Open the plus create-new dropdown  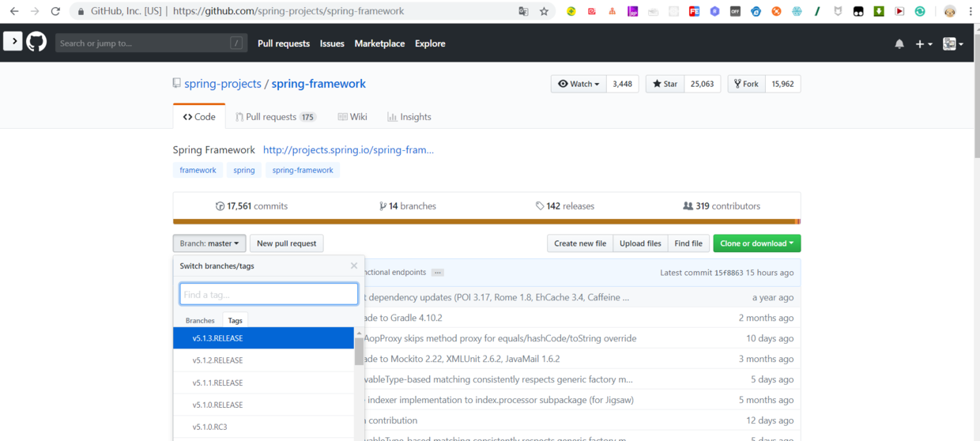click(923, 44)
